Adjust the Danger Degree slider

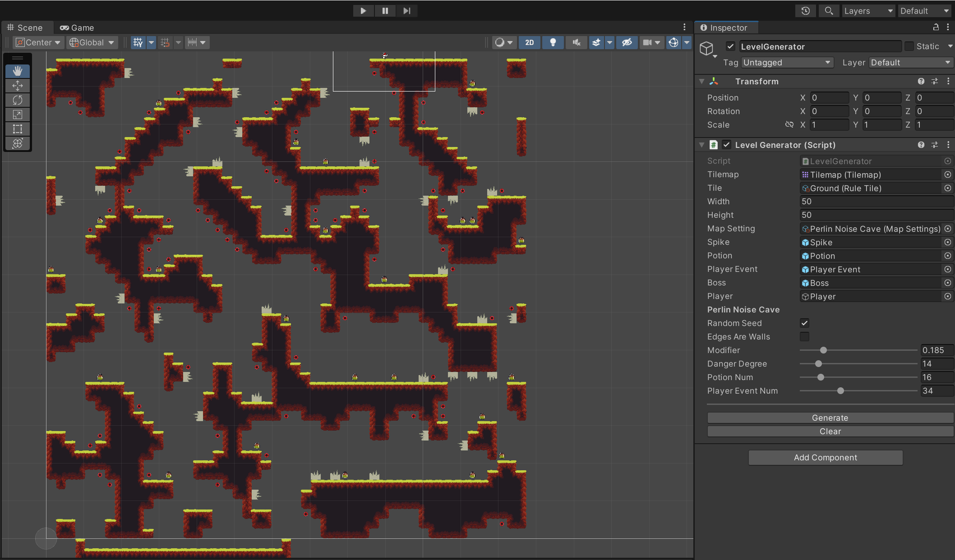click(x=818, y=363)
